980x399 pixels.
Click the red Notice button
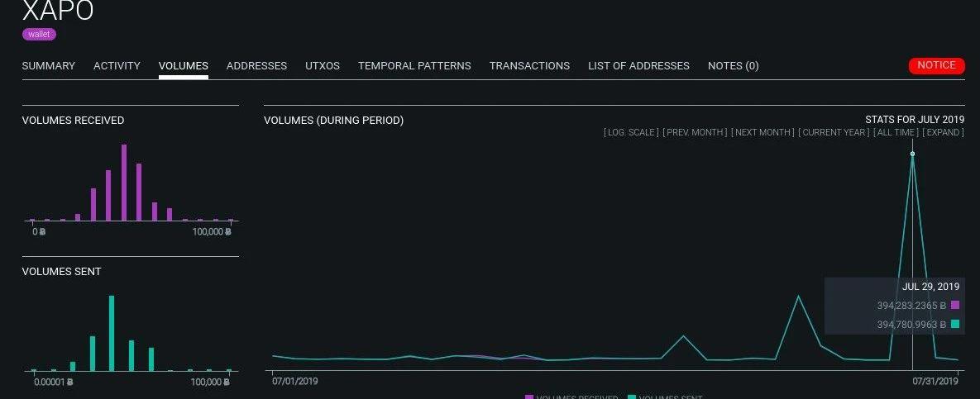click(936, 65)
